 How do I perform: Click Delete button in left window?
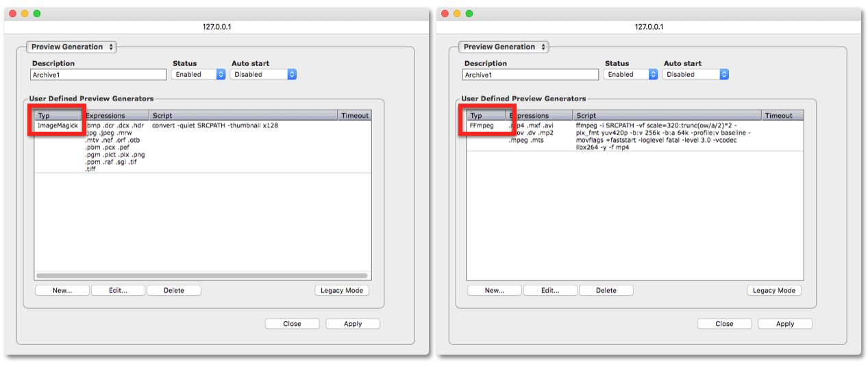[x=174, y=290]
